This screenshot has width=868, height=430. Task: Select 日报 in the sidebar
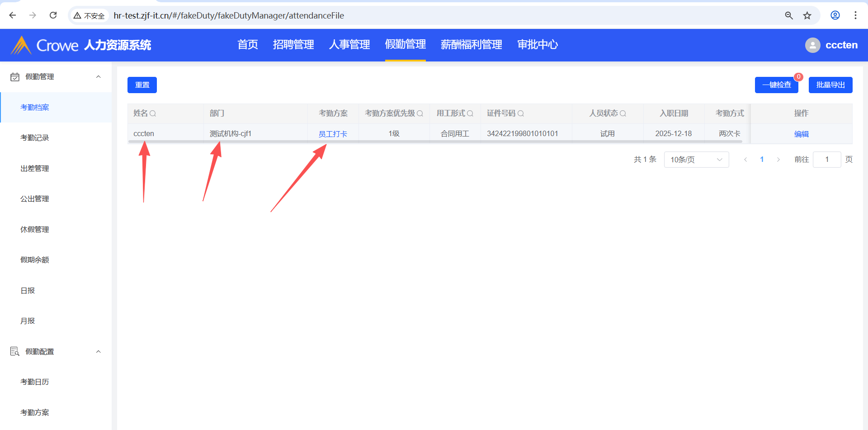[56, 290]
